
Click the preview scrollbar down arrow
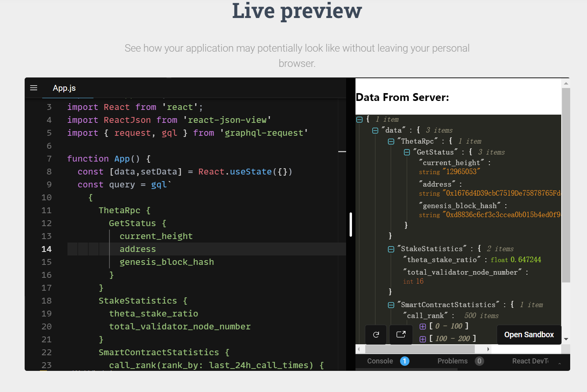(566, 339)
